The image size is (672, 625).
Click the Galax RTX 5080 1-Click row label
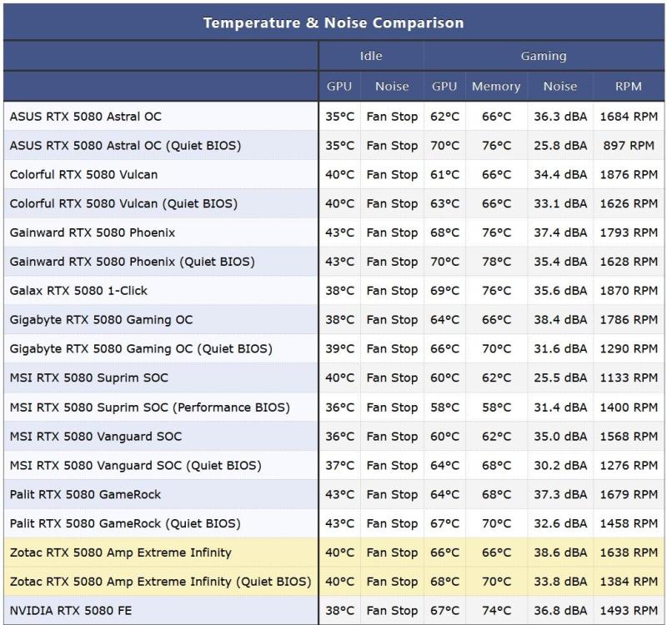tap(78, 291)
